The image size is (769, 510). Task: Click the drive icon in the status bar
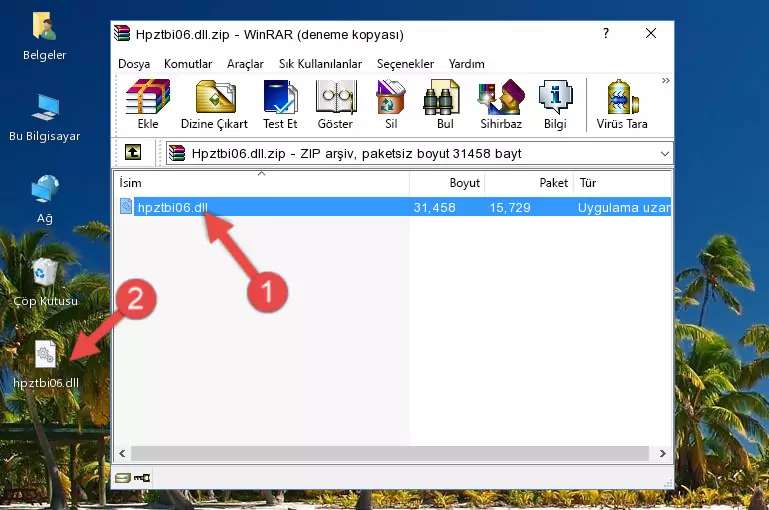[x=122, y=477]
